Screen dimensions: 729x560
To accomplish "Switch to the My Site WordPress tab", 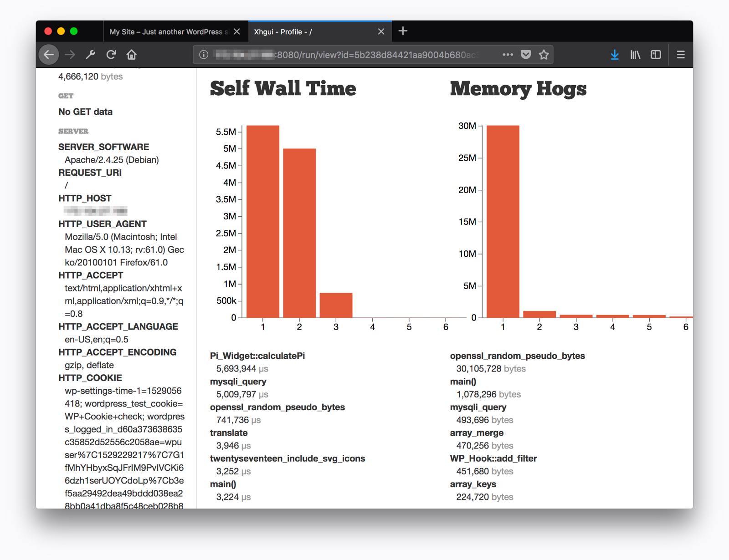I will [x=169, y=31].
